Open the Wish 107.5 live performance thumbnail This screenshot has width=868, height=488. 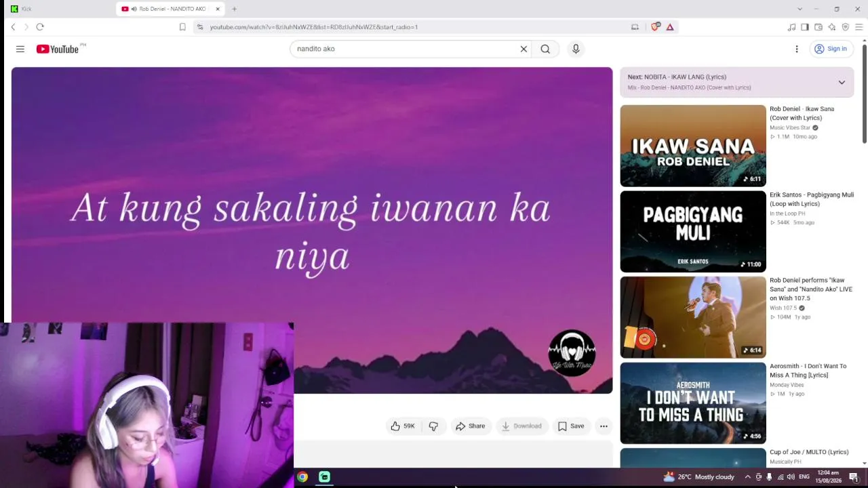pyautogui.click(x=693, y=317)
